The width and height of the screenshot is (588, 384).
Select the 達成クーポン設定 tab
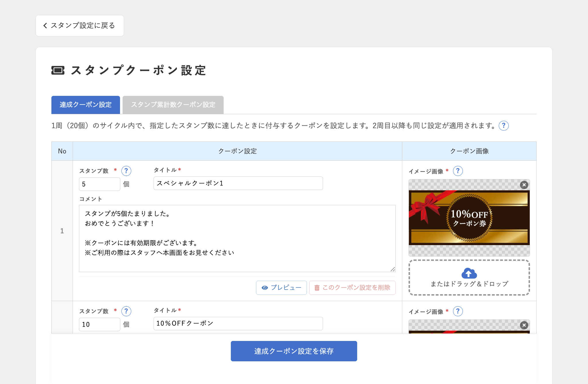(x=86, y=105)
